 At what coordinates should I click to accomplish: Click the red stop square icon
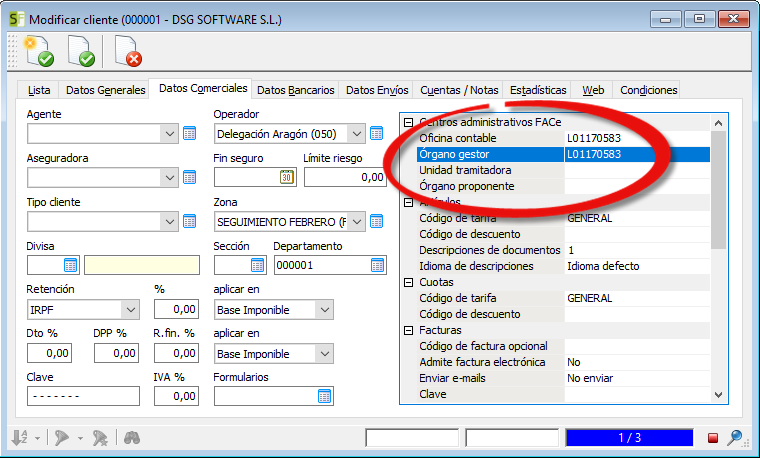tap(712, 438)
